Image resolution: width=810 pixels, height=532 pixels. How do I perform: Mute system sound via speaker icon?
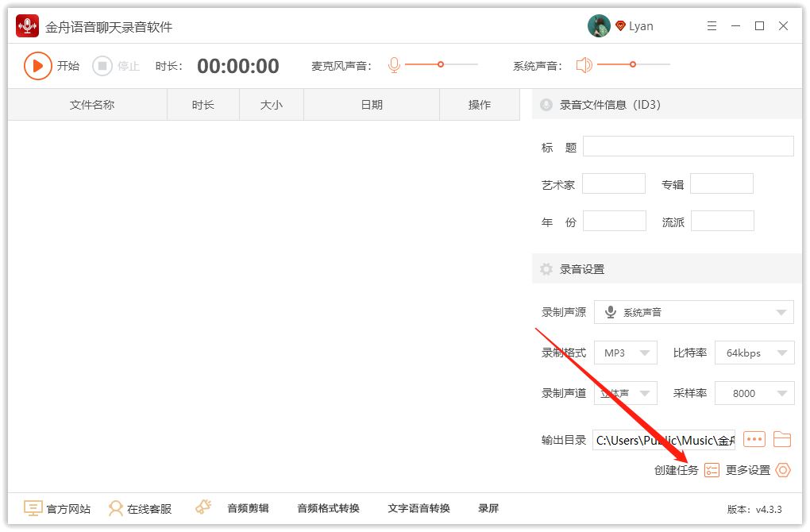pyautogui.click(x=584, y=65)
